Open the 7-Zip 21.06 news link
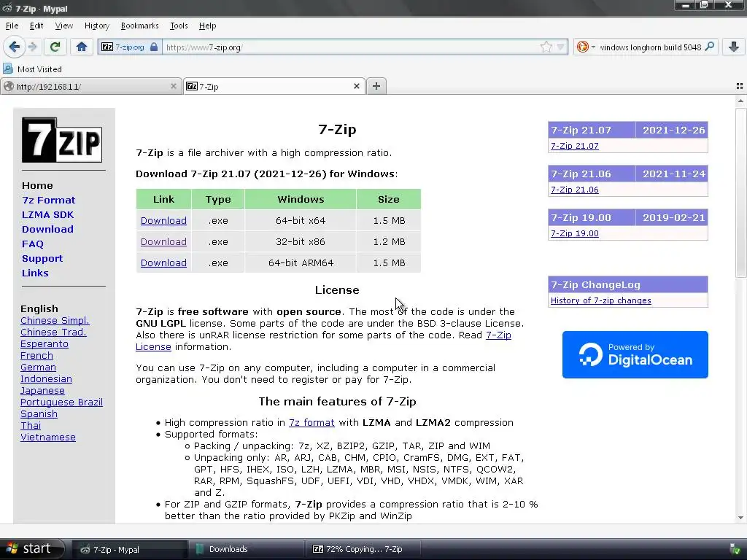747x560 pixels. [575, 190]
